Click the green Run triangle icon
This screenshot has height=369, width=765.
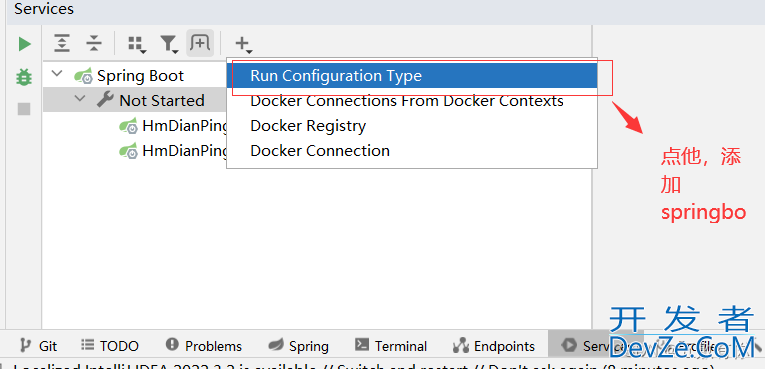click(24, 44)
